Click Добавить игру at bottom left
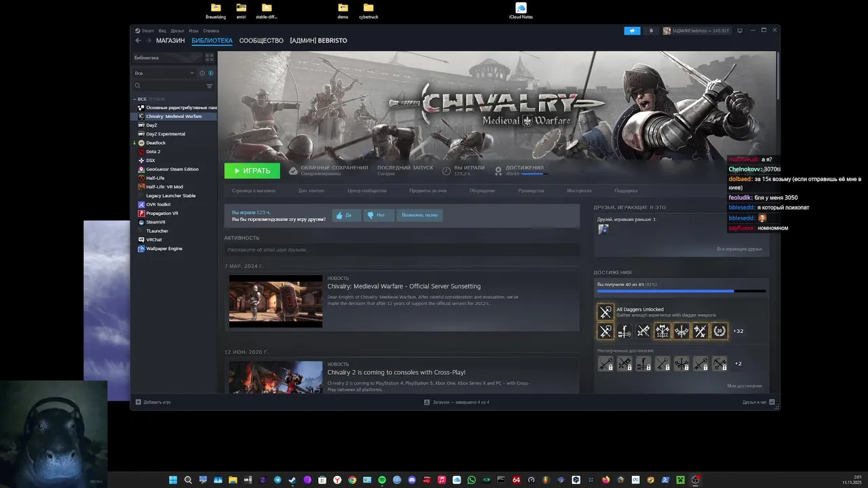 (153, 402)
